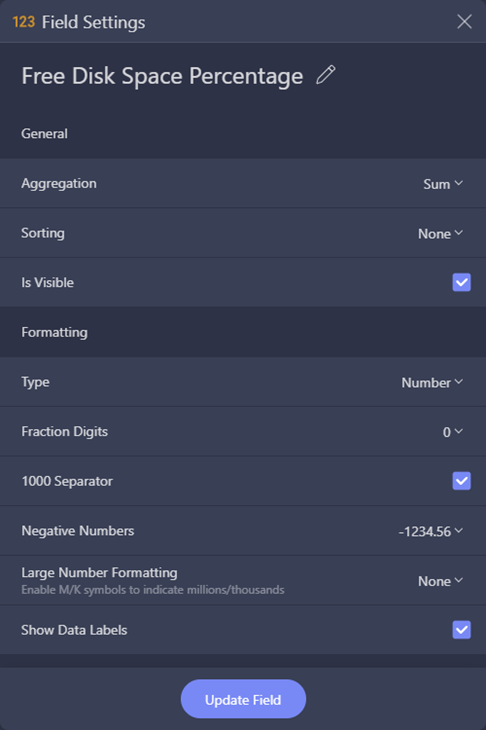486x730 pixels.
Task: Uncheck the Is Visible checkbox
Action: click(461, 282)
